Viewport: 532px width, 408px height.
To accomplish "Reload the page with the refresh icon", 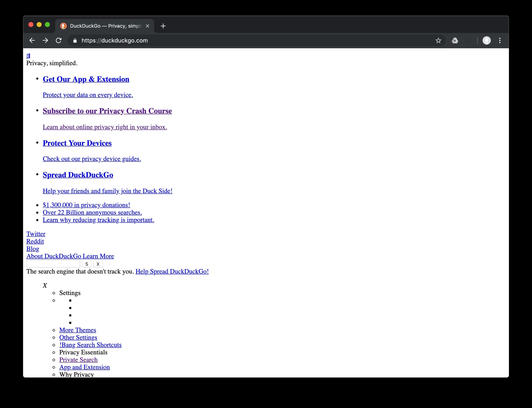I will (59, 40).
